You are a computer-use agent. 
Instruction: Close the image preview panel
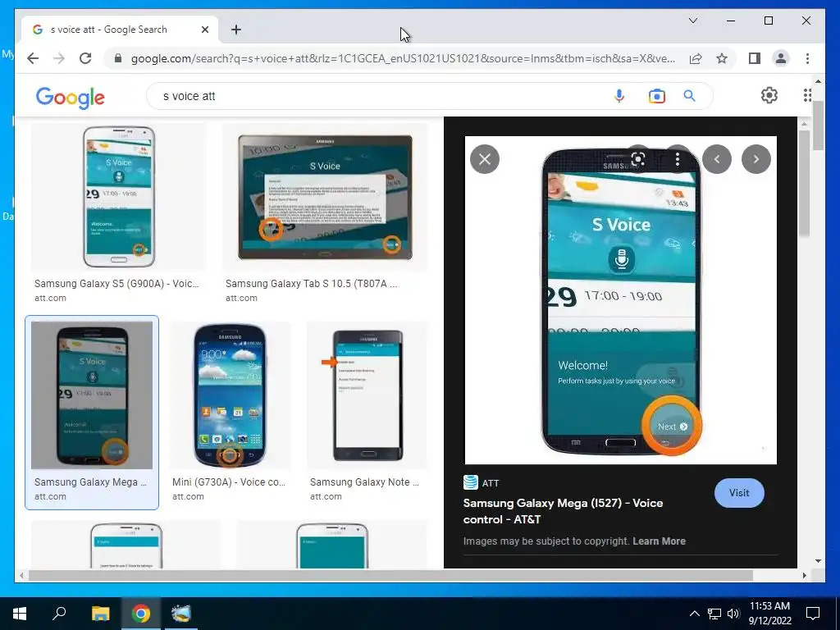pos(485,159)
